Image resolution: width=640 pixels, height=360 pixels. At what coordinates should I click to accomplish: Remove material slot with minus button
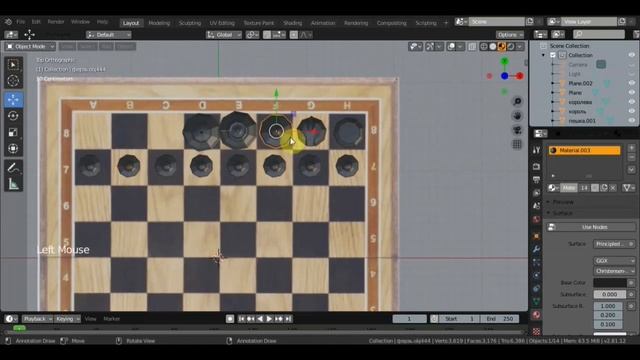pyautogui.click(x=631, y=158)
